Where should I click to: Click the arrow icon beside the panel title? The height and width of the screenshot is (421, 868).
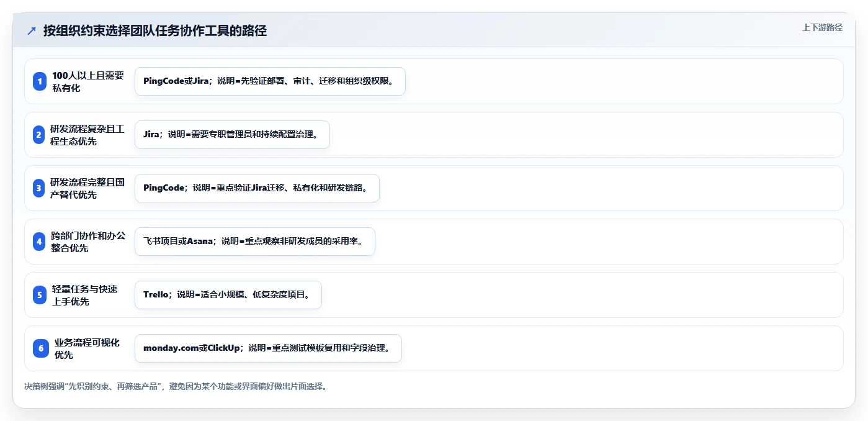(32, 30)
